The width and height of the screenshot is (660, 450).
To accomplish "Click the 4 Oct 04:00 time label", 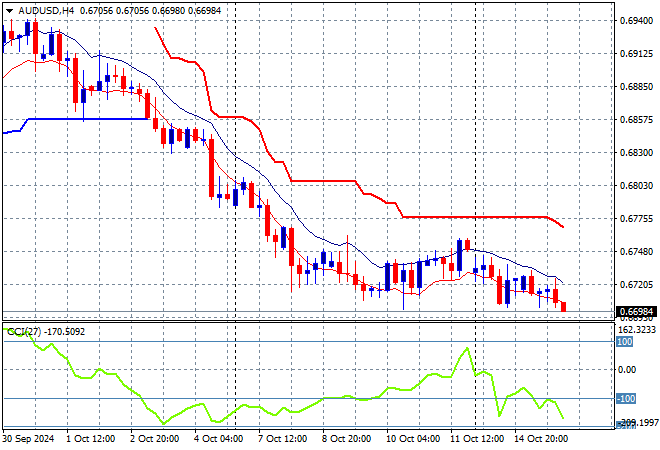I will pos(218,439).
